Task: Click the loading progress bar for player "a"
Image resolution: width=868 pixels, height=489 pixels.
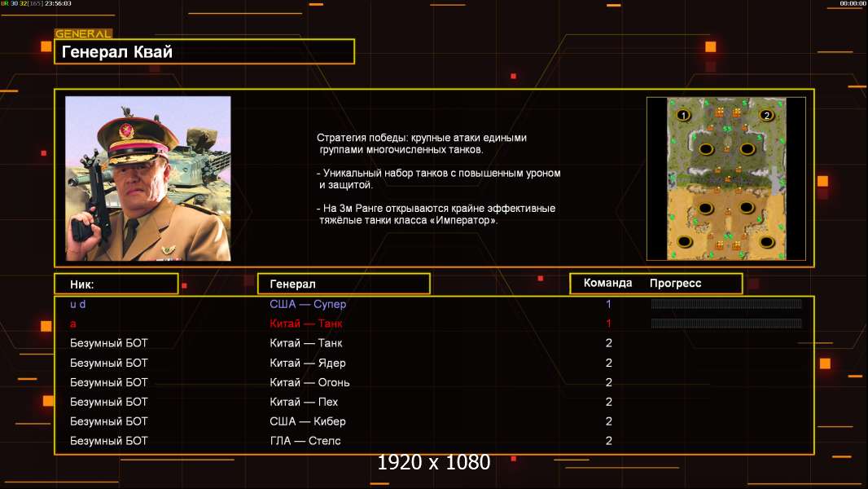Action: pos(726,323)
